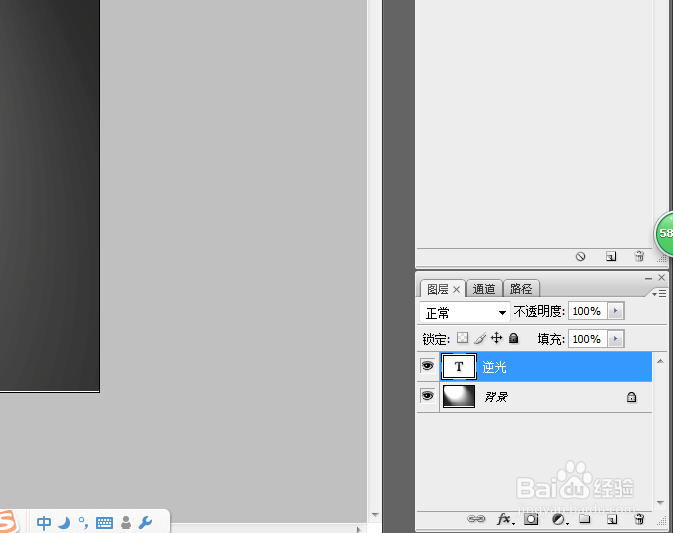Click the upper panel's cancel circle icon
673x533 pixels.
pos(580,257)
